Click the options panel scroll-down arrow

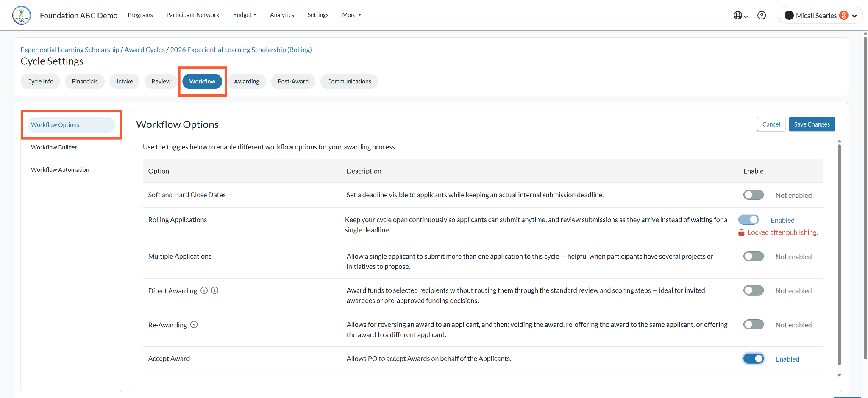point(839,375)
